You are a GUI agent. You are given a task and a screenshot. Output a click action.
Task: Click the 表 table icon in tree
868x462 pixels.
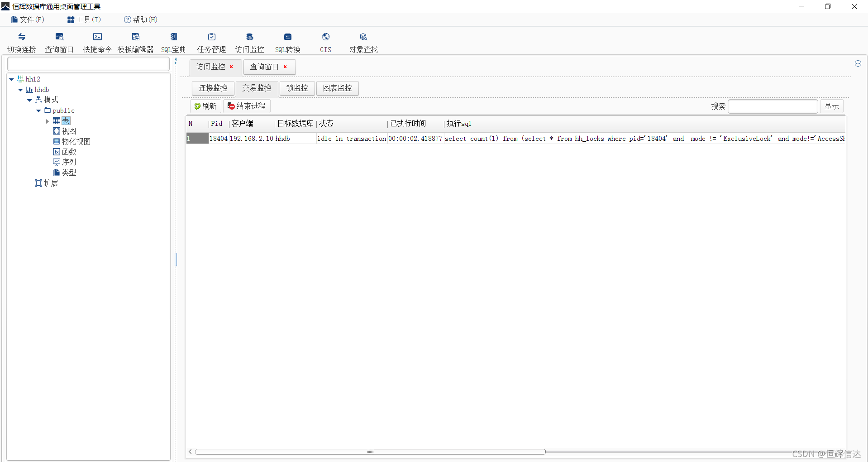click(x=57, y=120)
